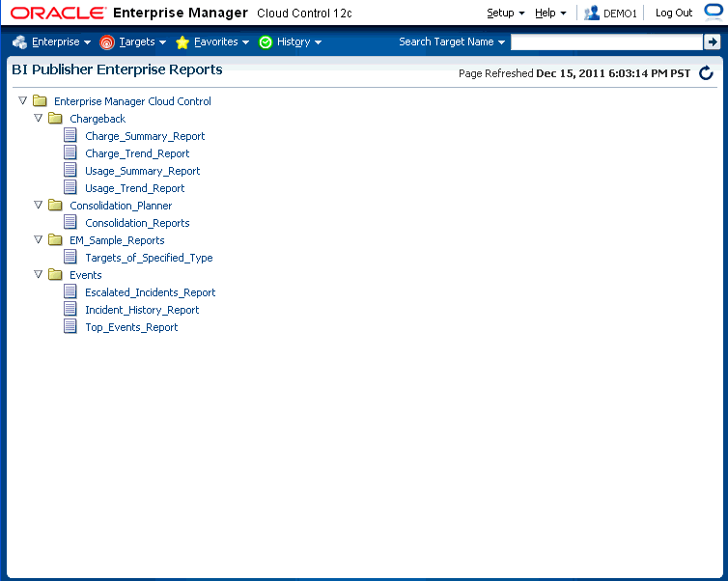The height and width of the screenshot is (581, 728).
Task: Click the Targets bullseye icon
Action: [107, 42]
